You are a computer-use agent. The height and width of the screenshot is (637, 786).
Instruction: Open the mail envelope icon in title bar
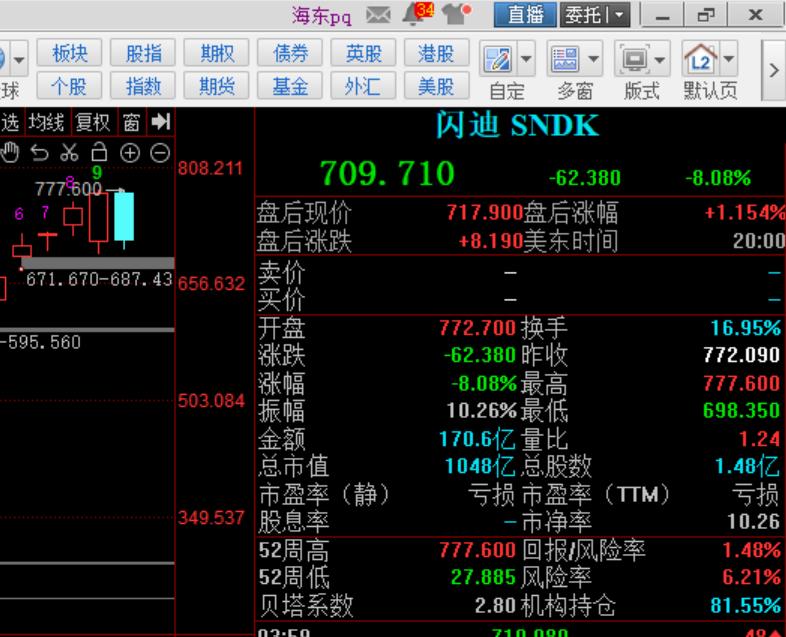click(x=378, y=15)
